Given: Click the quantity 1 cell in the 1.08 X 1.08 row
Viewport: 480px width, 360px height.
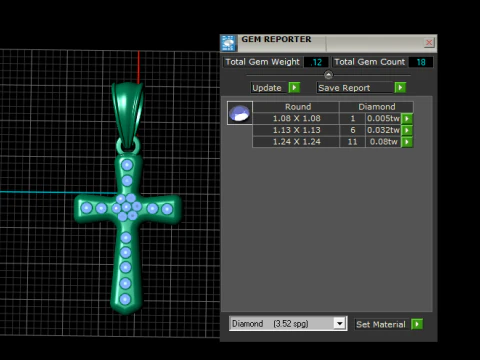Looking at the screenshot, I should pyautogui.click(x=352, y=118).
